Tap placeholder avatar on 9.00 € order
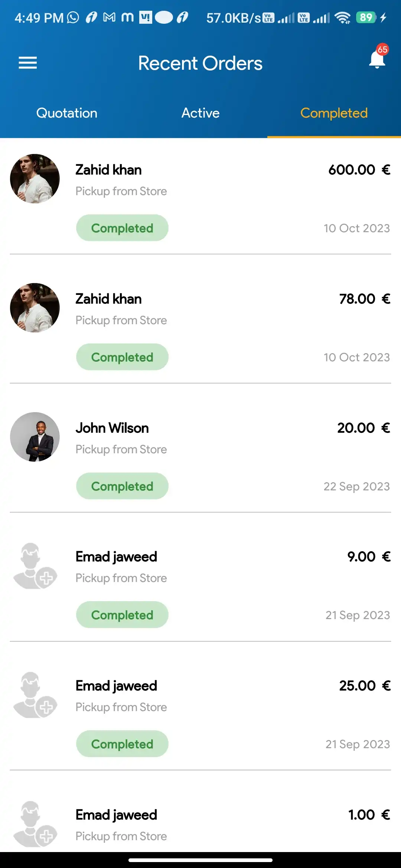Screen dimensions: 401x868 pos(35,566)
